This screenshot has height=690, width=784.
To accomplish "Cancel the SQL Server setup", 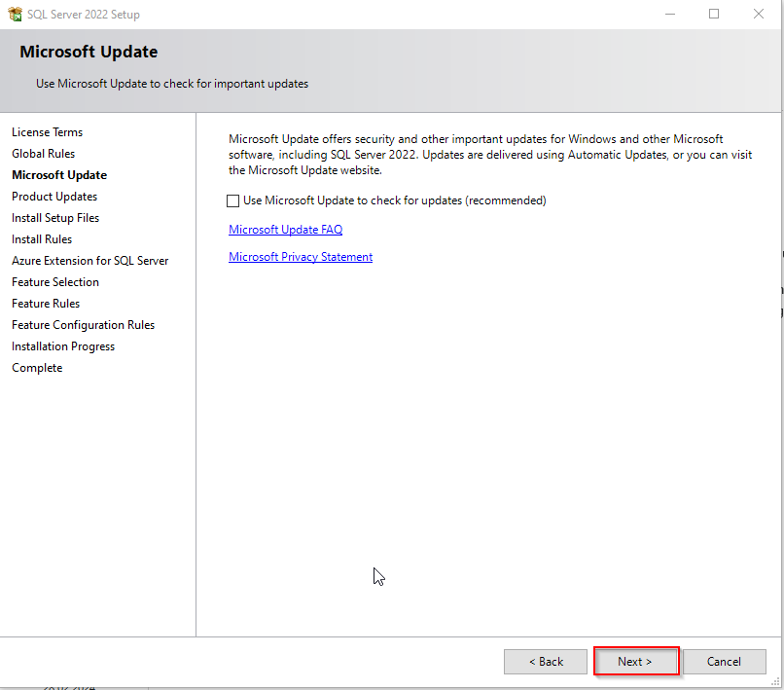I will [724, 662].
